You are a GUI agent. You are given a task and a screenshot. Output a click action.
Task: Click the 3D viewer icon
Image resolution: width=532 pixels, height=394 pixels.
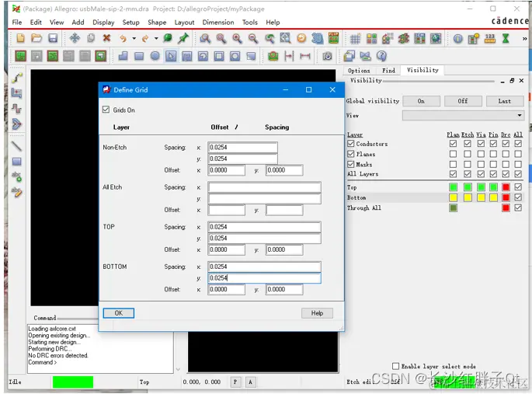317,38
